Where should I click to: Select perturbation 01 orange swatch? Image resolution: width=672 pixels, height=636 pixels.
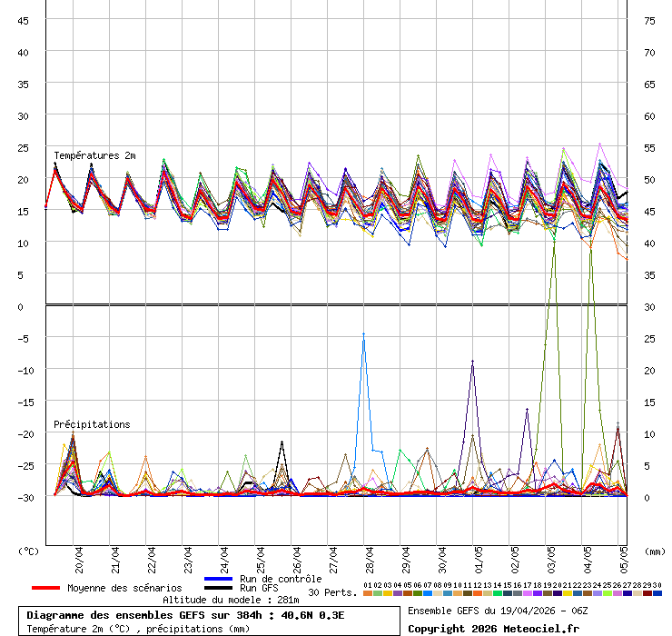pos(367,593)
